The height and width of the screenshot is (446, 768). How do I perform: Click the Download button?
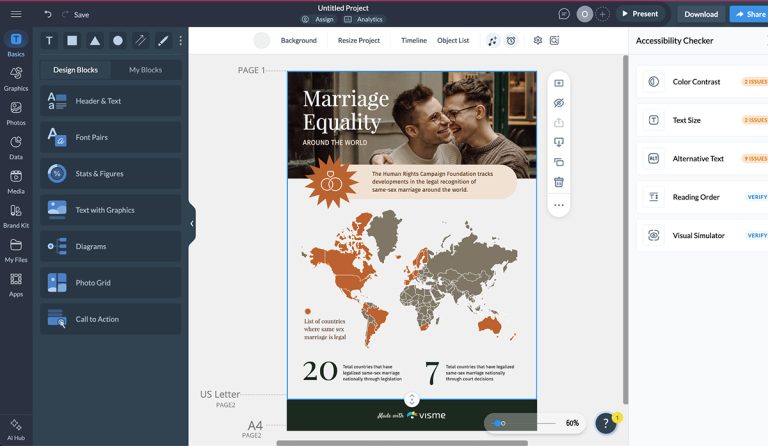pyautogui.click(x=700, y=14)
